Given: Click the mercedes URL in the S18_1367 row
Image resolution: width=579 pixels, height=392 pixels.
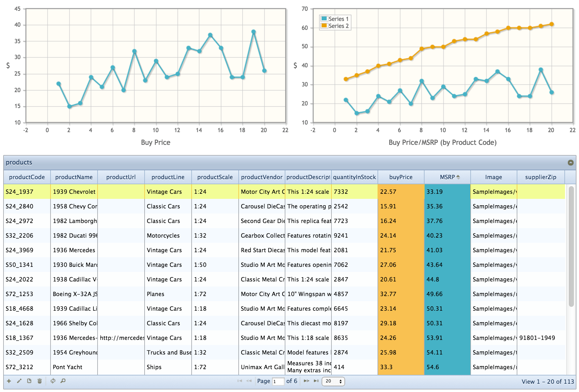Looking at the screenshot, I should tap(121, 338).
